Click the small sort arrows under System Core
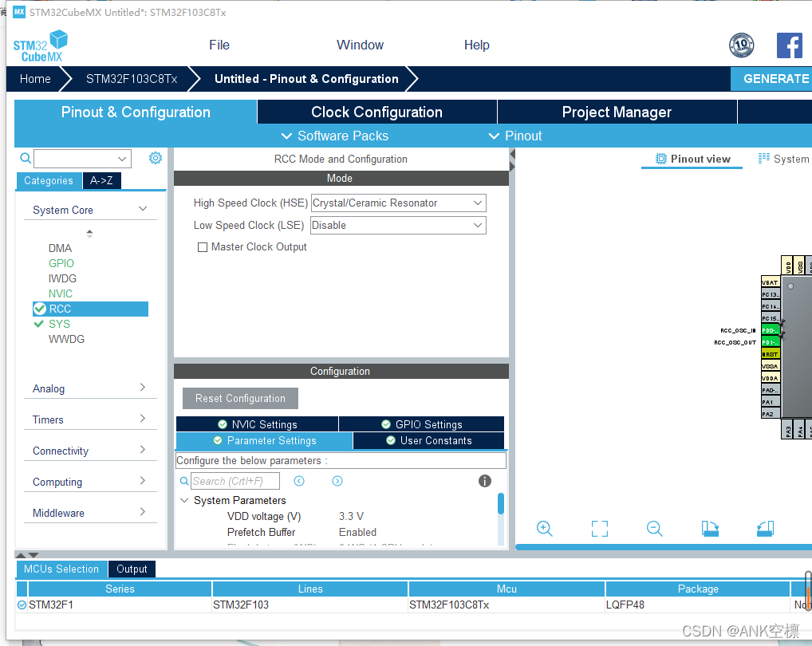This screenshot has width=812, height=646. coord(89,234)
